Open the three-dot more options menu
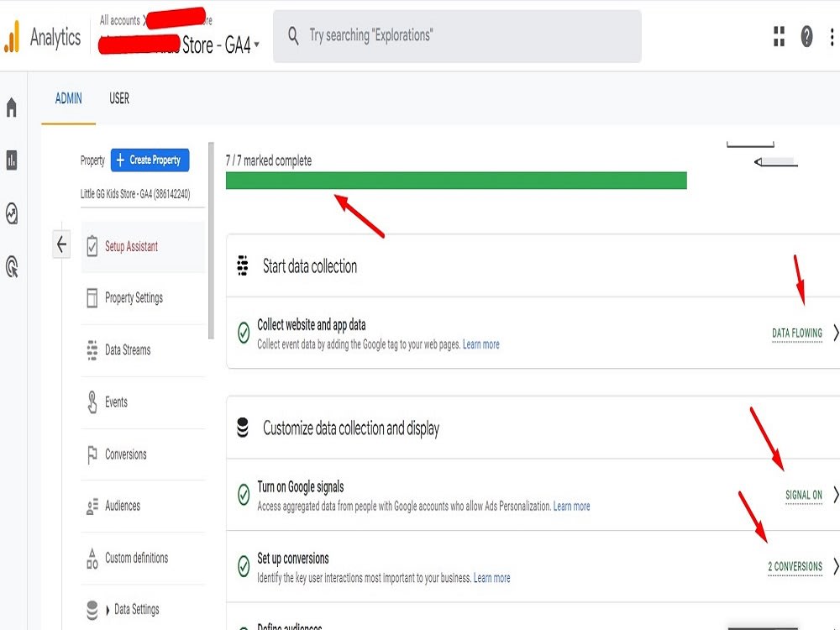Viewport: 840px width, 630px height. pyautogui.click(x=832, y=36)
